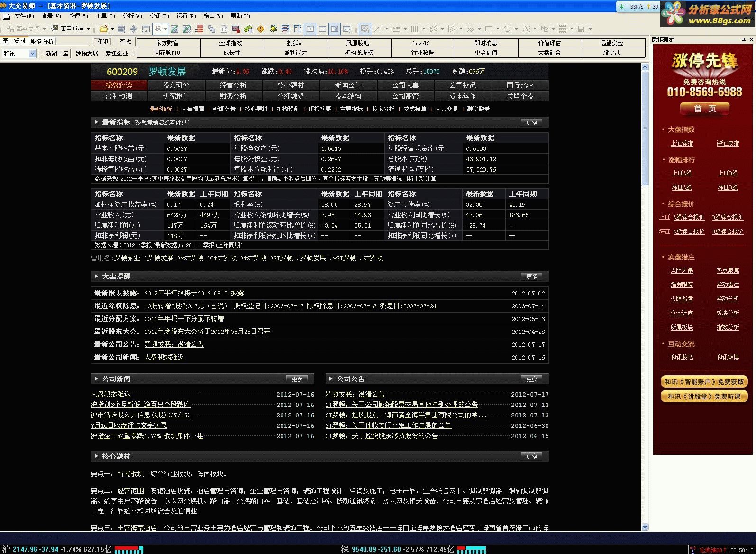Click the system clock 23:58:16
The image size is (756, 554).
(x=742, y=550)
